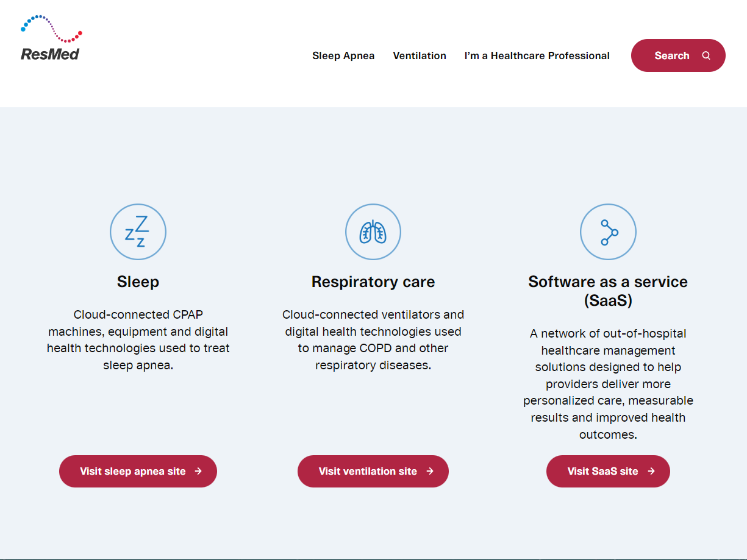The image size is (747, 560).
Task: Click the Sleep section heading
Action: pyautogui.click(x=138, y=282)
